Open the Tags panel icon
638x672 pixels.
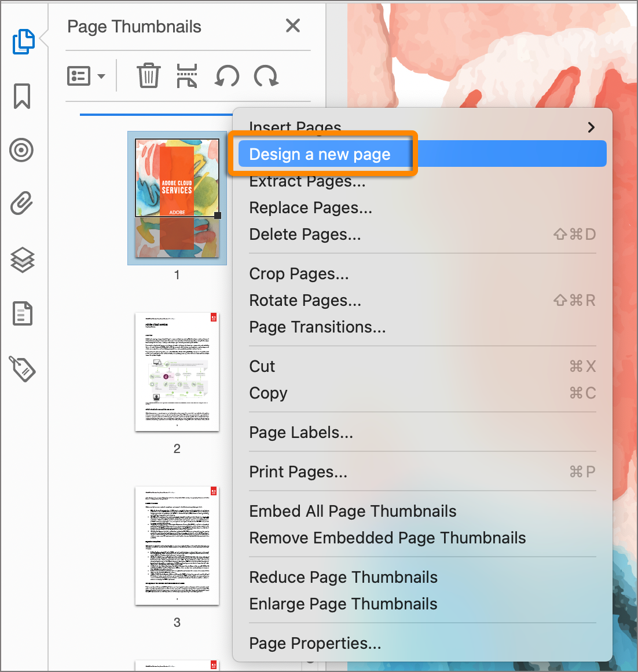click(x=22, y=368)
